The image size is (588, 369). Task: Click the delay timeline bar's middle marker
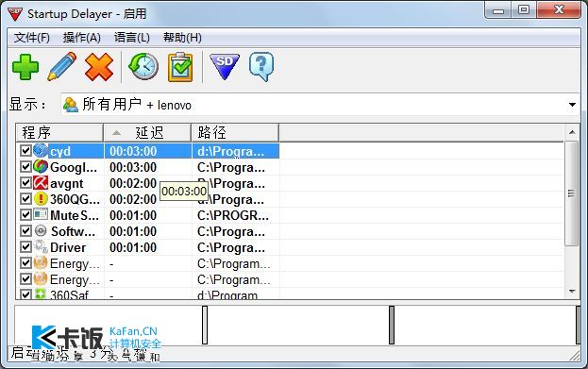392,325
